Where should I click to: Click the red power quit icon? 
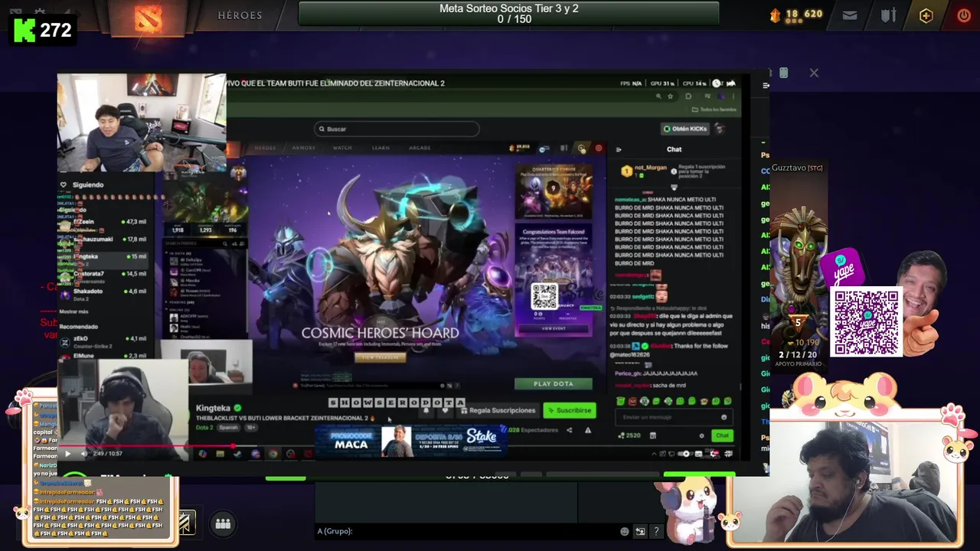pos(964,15)
